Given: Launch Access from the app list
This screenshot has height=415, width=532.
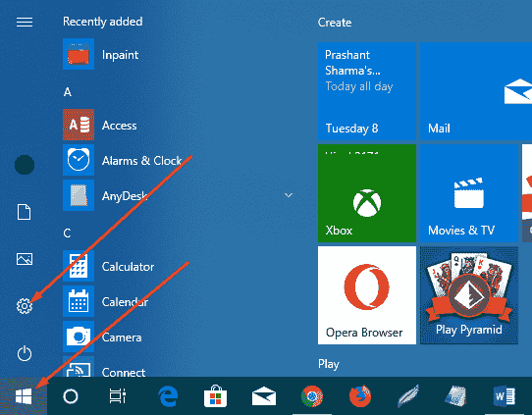Looking at the screenshot, I should click(x=79, y=125).
